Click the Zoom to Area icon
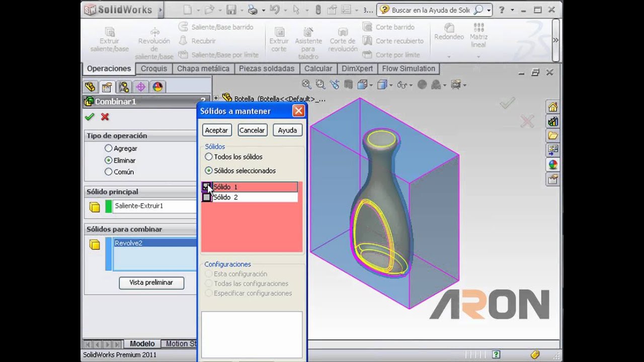 (x=320, y=84)
